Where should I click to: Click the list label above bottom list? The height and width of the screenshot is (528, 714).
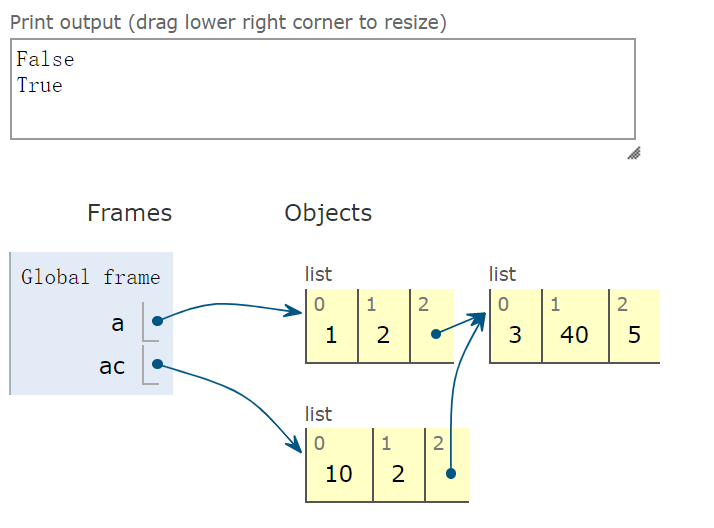tap(318, 414)
